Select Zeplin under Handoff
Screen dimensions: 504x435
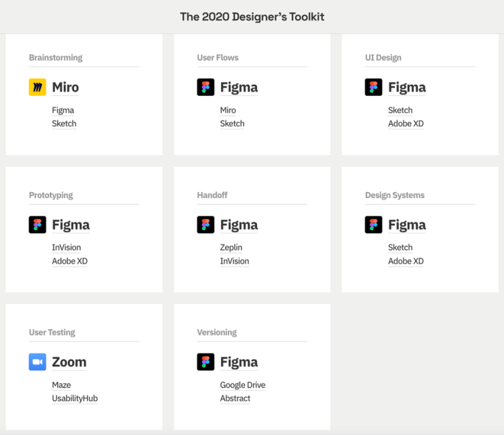coord(231,248)
